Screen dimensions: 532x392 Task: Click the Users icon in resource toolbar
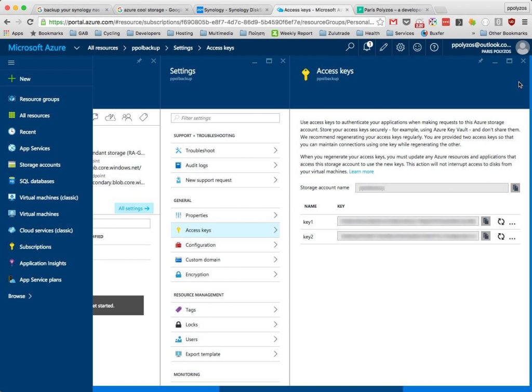[x=127, y=117]
